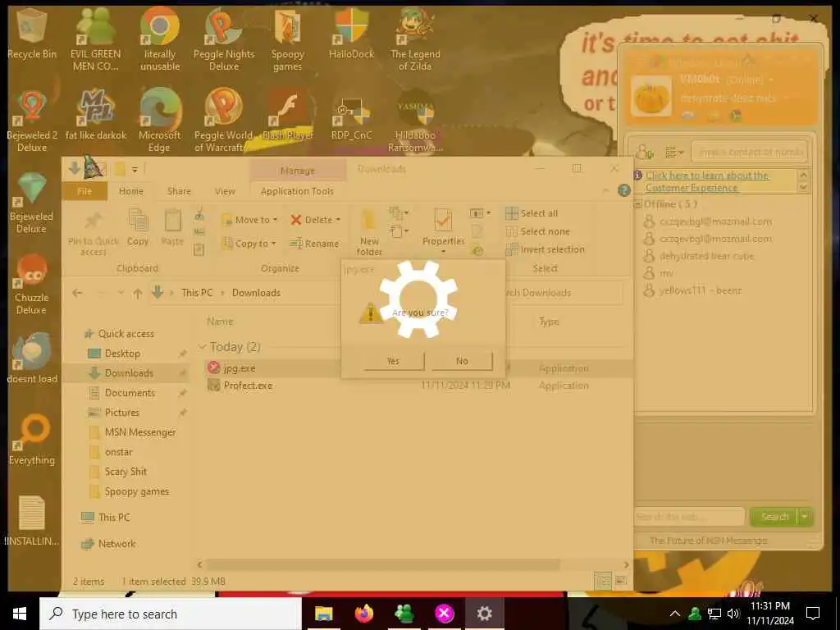
Task: Click the Messenger web Search button
Action: point(774,517)
